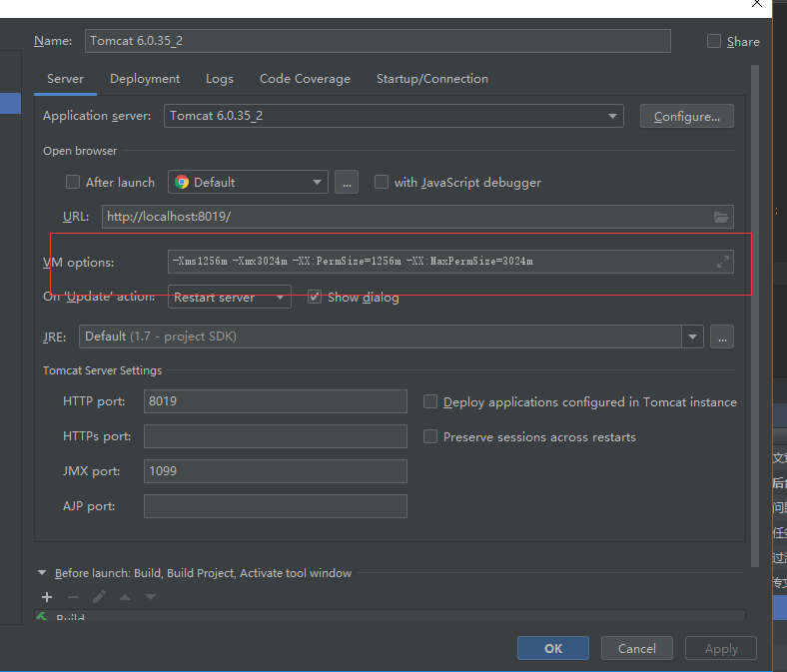Open the JRE dropdown arrow
The height and width of the screenshot is (672, 787).
pyautogui.click(x=692, y=336)
